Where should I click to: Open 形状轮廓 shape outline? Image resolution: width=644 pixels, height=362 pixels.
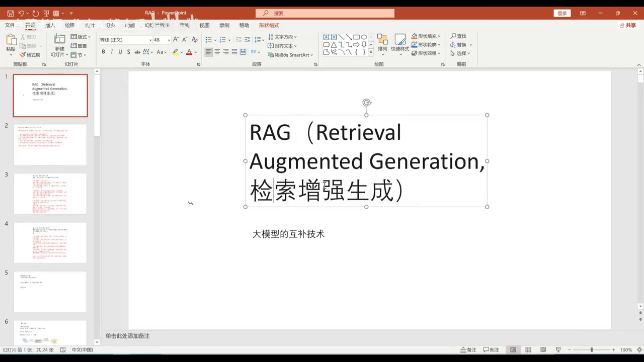426,45
